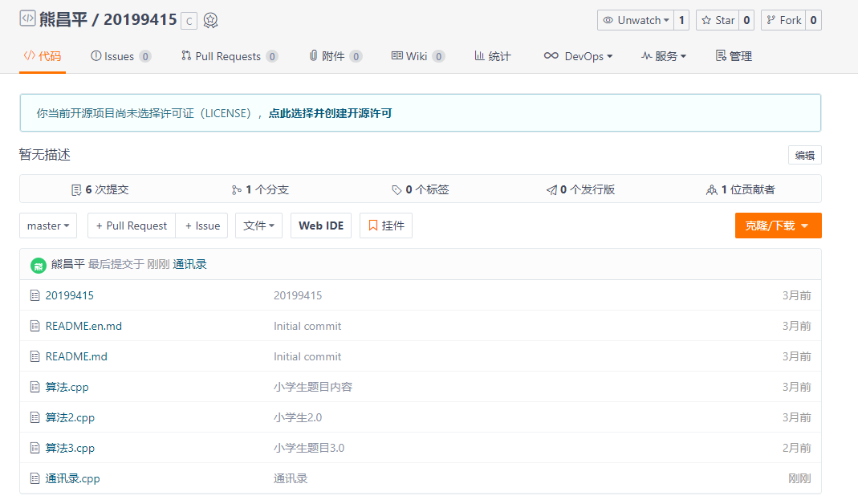Expand the 服务 menu
The image size is (858, 504).
coord(664,56)
